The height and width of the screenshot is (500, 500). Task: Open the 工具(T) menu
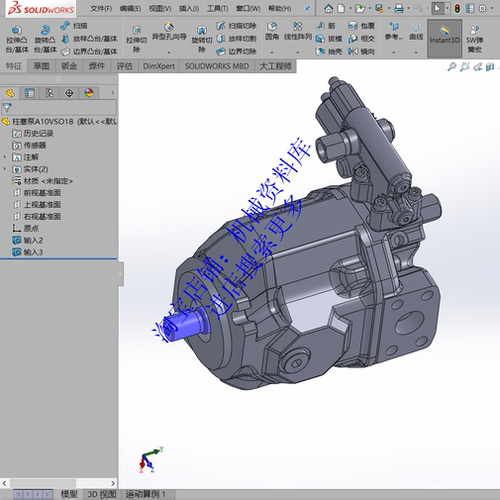(217, 9)
